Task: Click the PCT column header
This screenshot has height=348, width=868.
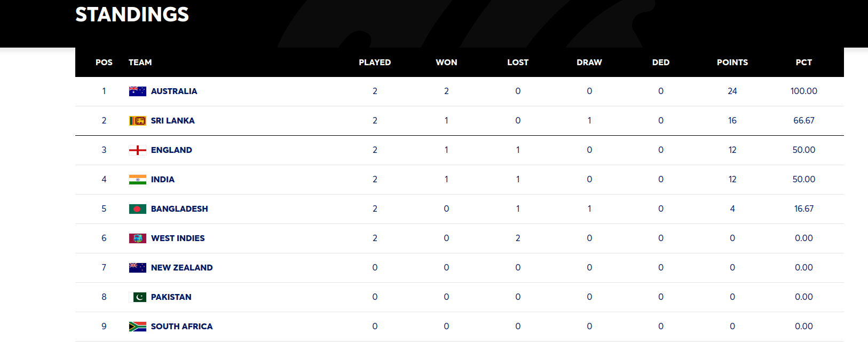Action: (803, 63)
